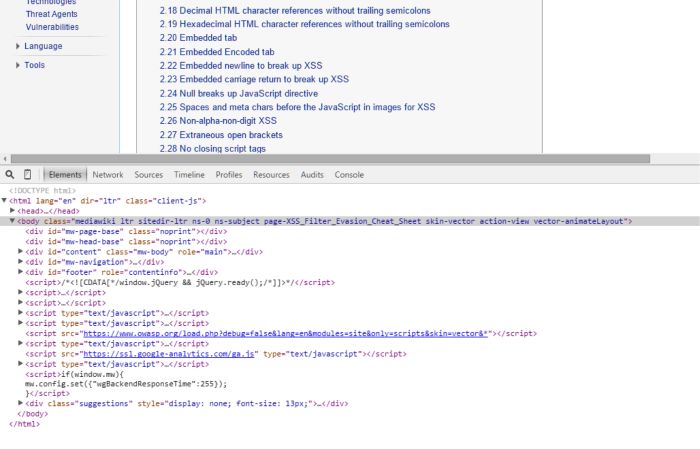Go to 2.27 Extraneous open brackets
This screenshot has height=449, width=700.
coord(221,135)
